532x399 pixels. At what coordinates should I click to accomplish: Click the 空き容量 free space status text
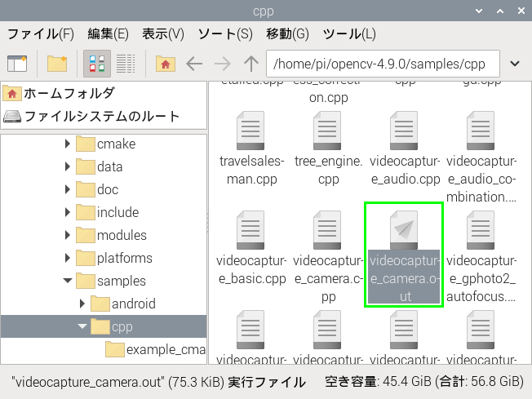(424, 382)
